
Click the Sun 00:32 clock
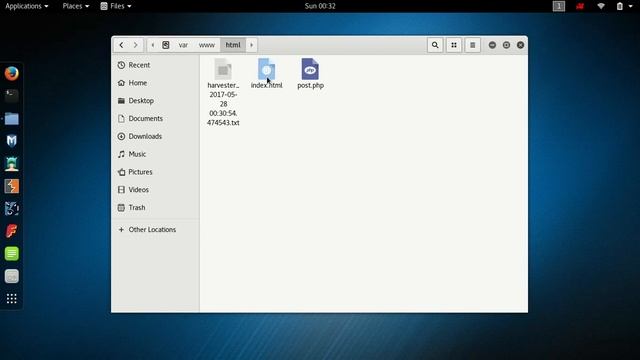[320, 6]
